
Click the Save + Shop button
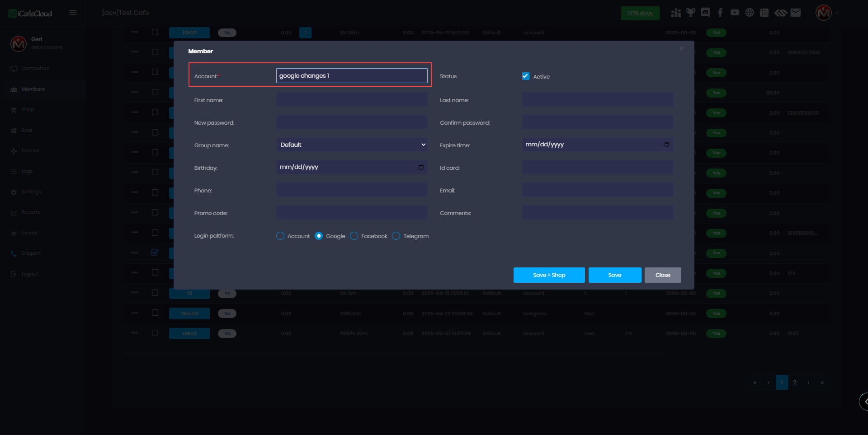(549, 275)
